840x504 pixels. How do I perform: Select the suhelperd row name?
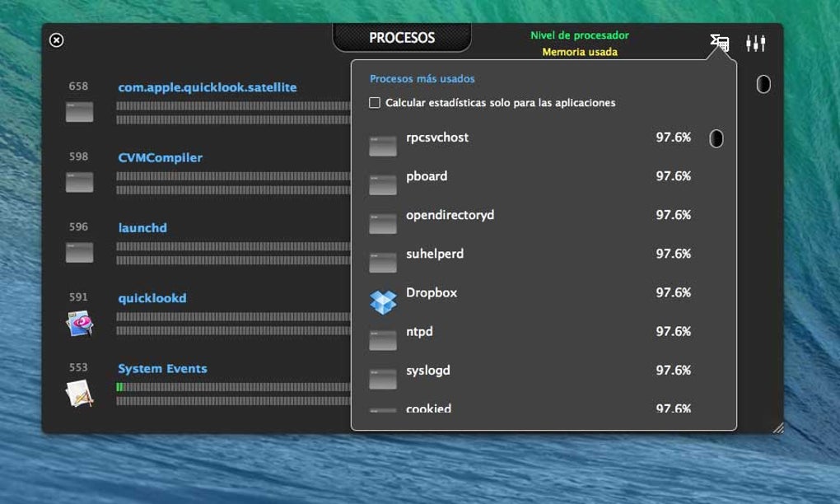pyautogui.click(x=435, y=254)
